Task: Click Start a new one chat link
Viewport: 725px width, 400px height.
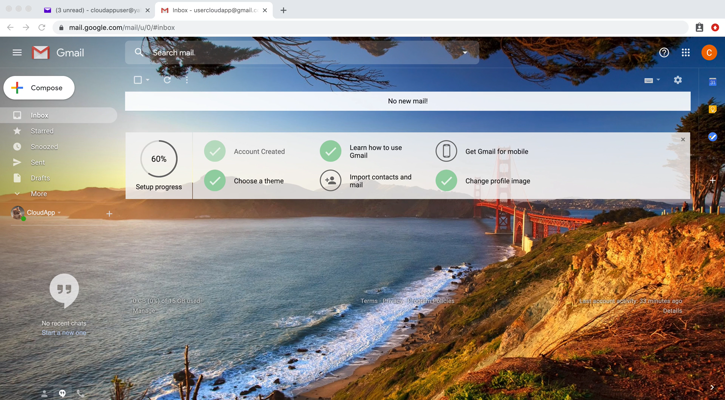Action: click(x=64, y=333)
